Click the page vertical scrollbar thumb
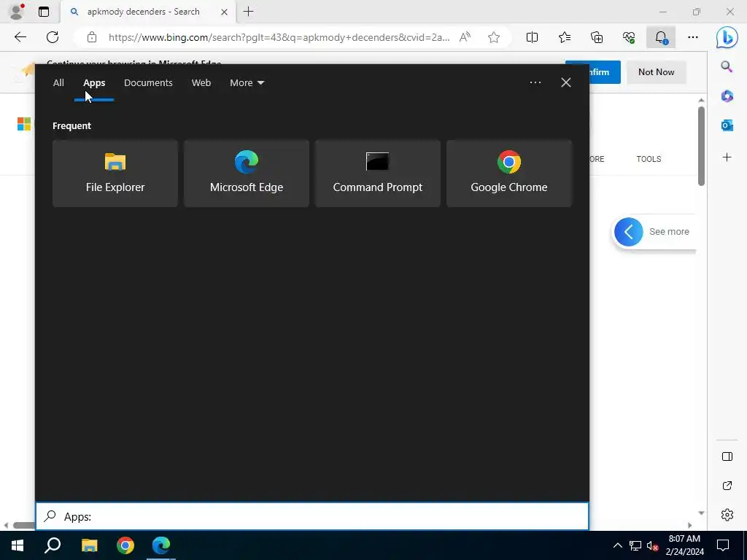Screen dimensions: 747x560 pyautogui.click(x=701, y=146)
